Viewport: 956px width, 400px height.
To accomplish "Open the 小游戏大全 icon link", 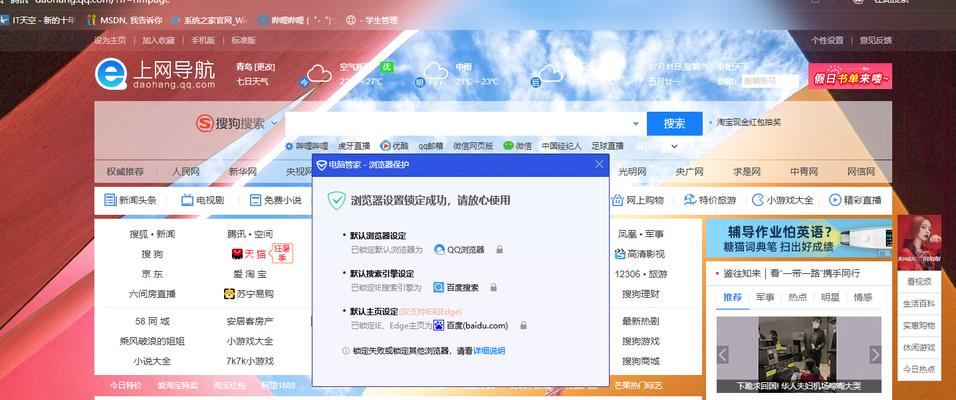I will [x=758, y=200].
